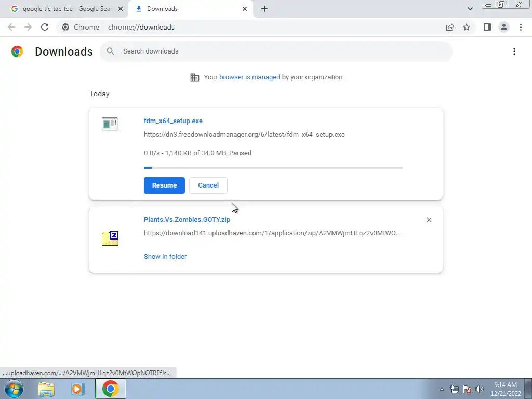This screenshot has height=399, width=532.
Task: Open the profile avatar menu
Action: click(x=504, y=27)
